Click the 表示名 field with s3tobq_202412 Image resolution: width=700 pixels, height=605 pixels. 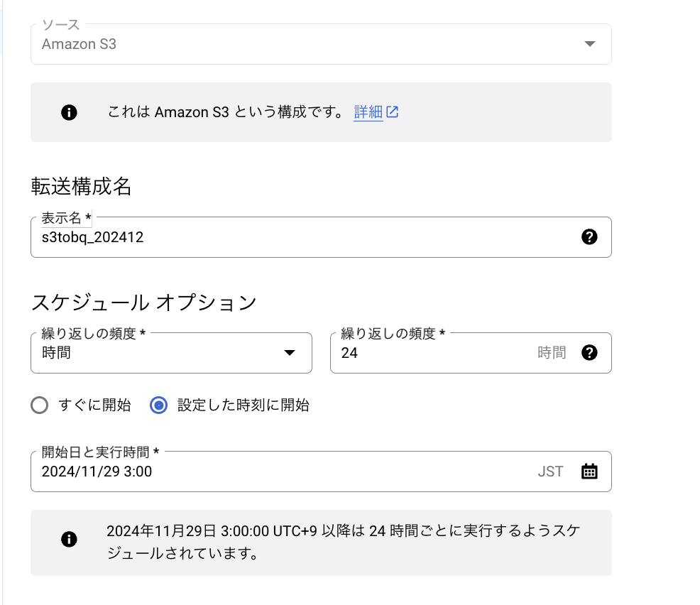click(321, 237)
